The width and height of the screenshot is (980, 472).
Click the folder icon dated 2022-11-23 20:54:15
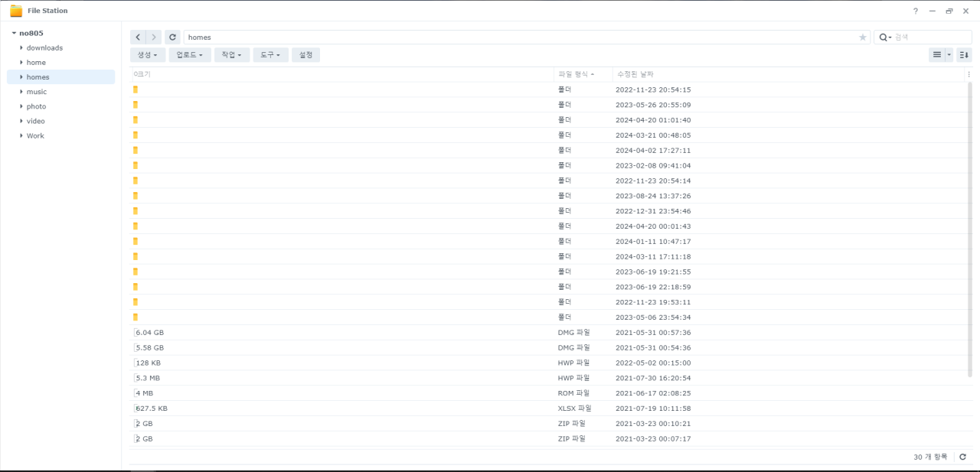[x=136, y=90]
